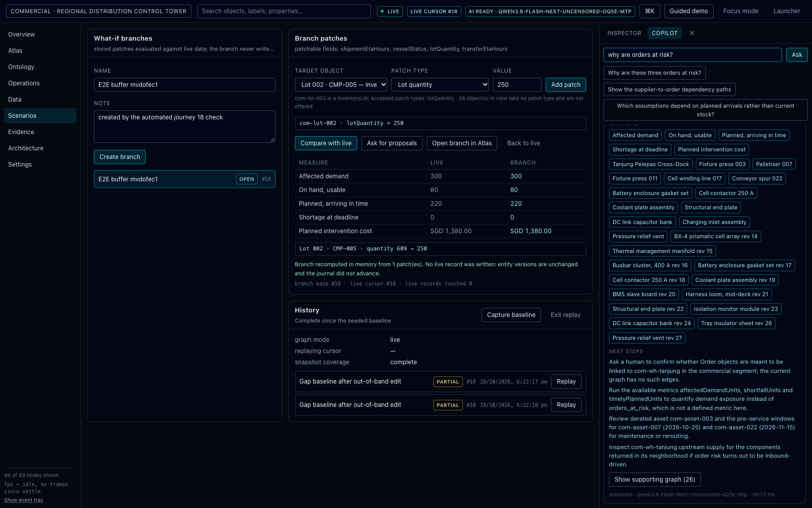The image size is (812, 508).
Task: Open the ⌘K command palette
Action: [650, 11]
